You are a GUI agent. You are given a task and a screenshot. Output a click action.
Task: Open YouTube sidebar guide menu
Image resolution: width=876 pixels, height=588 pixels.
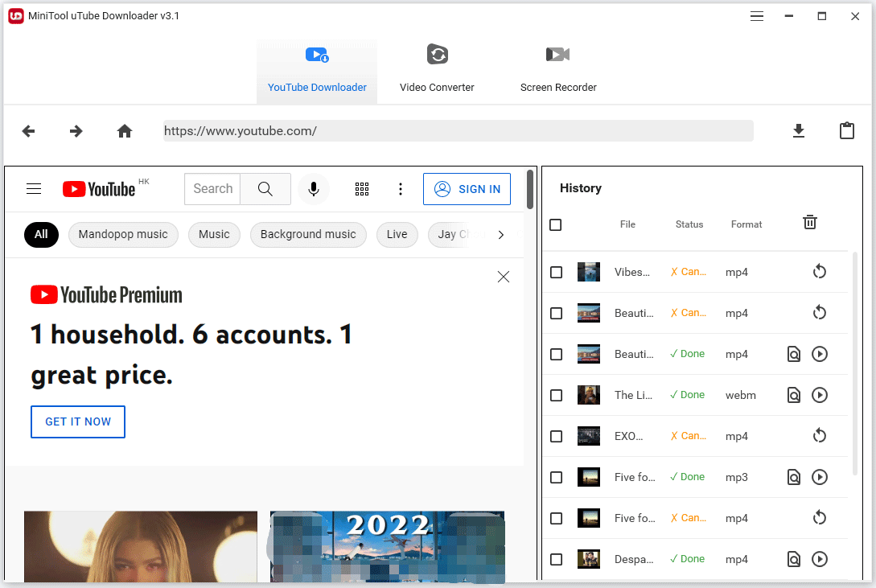click(x=34, y=189)
